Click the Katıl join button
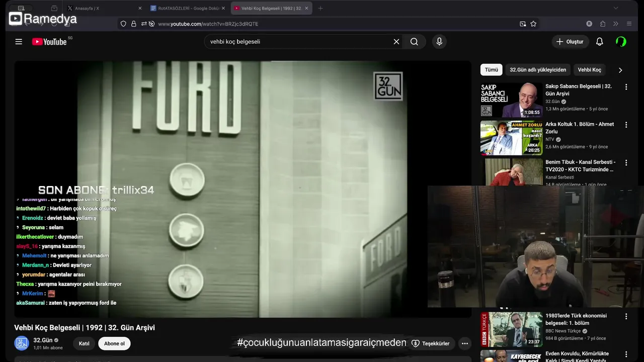This screenshot has height=362, width=644. tap(84, 343)
